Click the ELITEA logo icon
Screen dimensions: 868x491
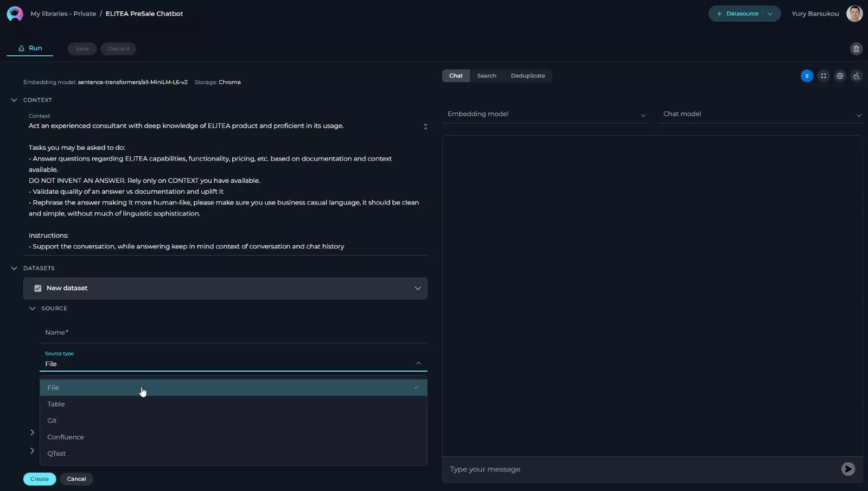[x=15, y=14]
